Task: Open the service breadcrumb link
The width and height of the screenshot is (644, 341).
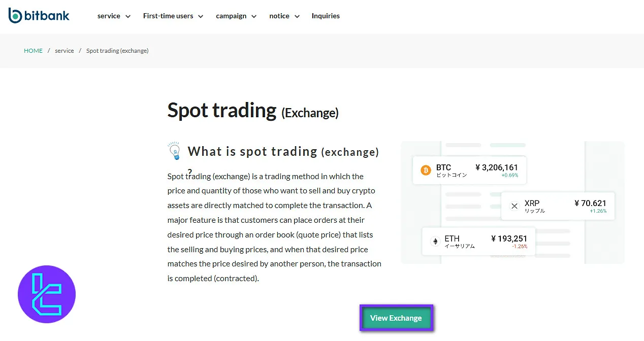Action: (65, 51)
